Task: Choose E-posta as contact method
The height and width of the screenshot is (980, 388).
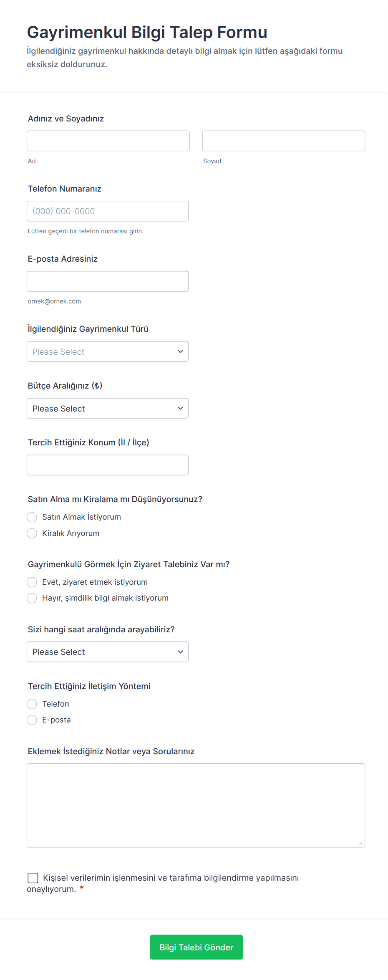Action: (x=32, y=720)
